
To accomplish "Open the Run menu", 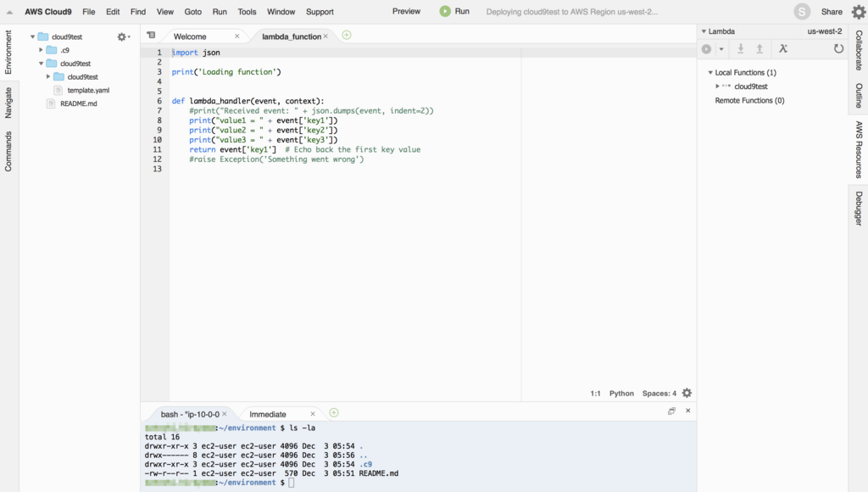I will click(x=220, y=12).
